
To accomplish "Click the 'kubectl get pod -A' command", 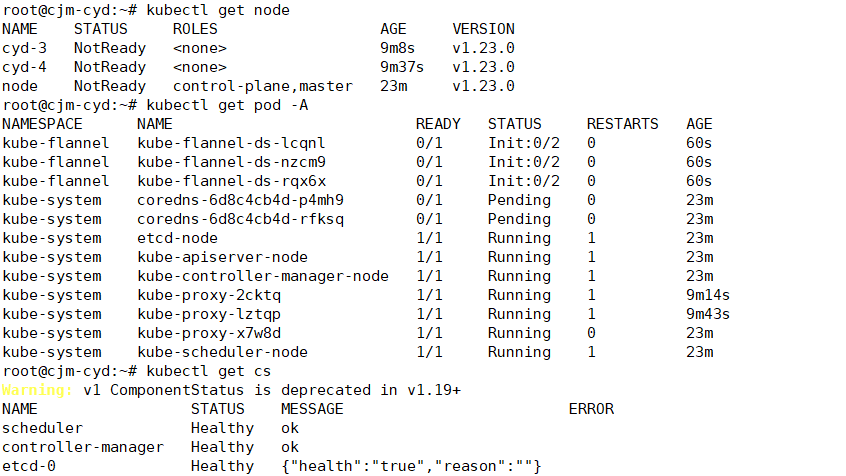I will [x=227, y=105].
